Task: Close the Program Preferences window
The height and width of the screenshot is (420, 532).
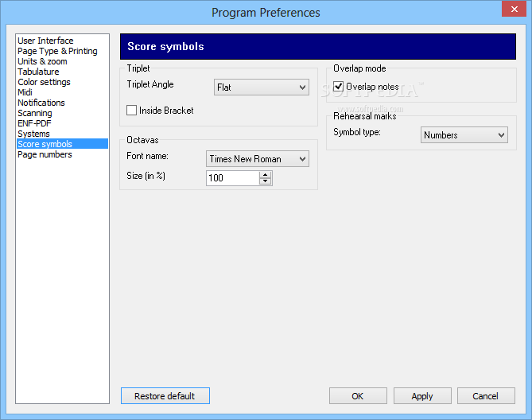Action: [x=514, y=9]
